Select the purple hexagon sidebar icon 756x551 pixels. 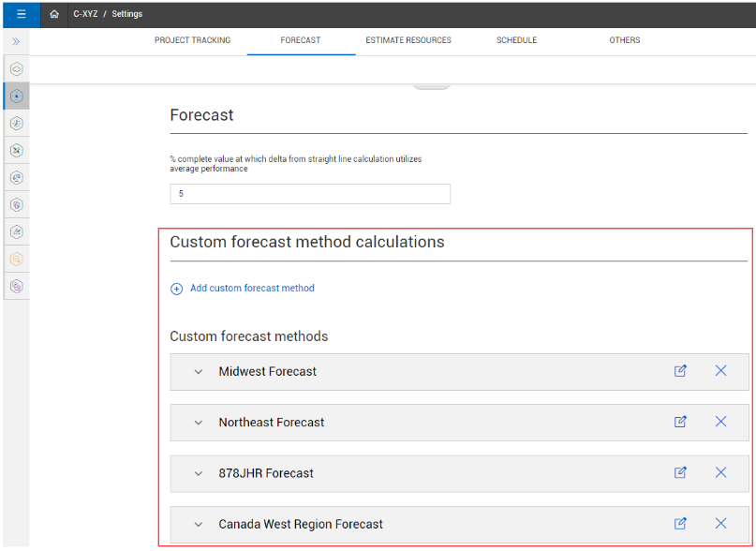pos(16,286)
